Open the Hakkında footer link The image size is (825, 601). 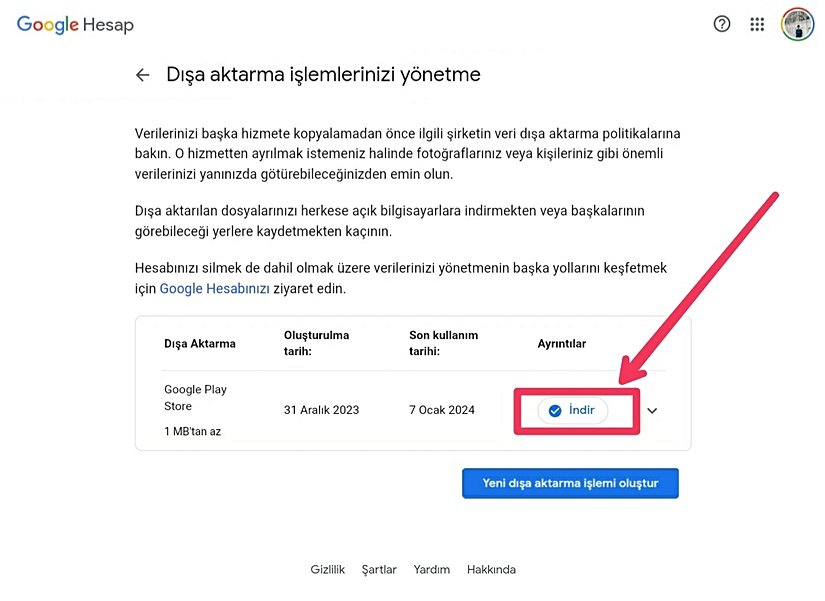click(491, 569)
